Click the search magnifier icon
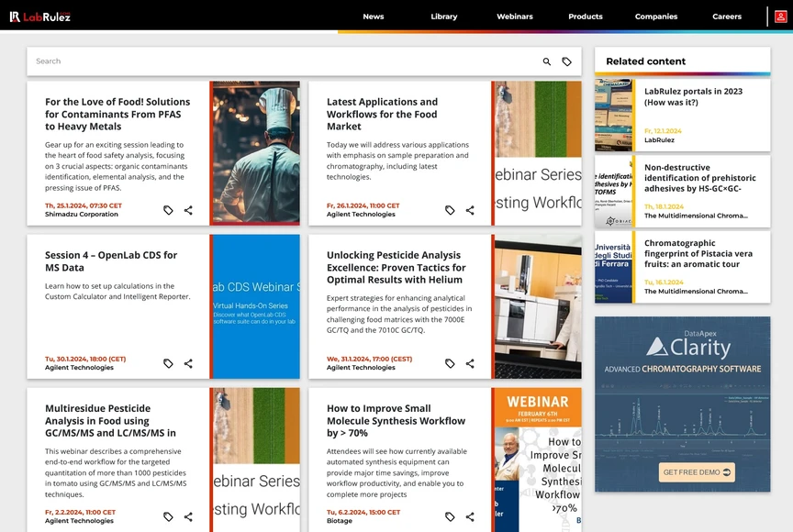Screen dimensions: 793x532 pyautogui.click(x=547, y=61)
